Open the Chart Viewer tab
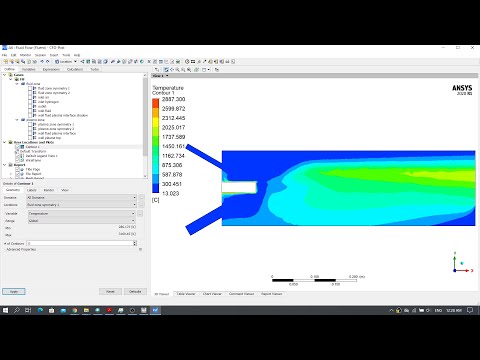This screenshot has width=480, height=360. [212, 294]
